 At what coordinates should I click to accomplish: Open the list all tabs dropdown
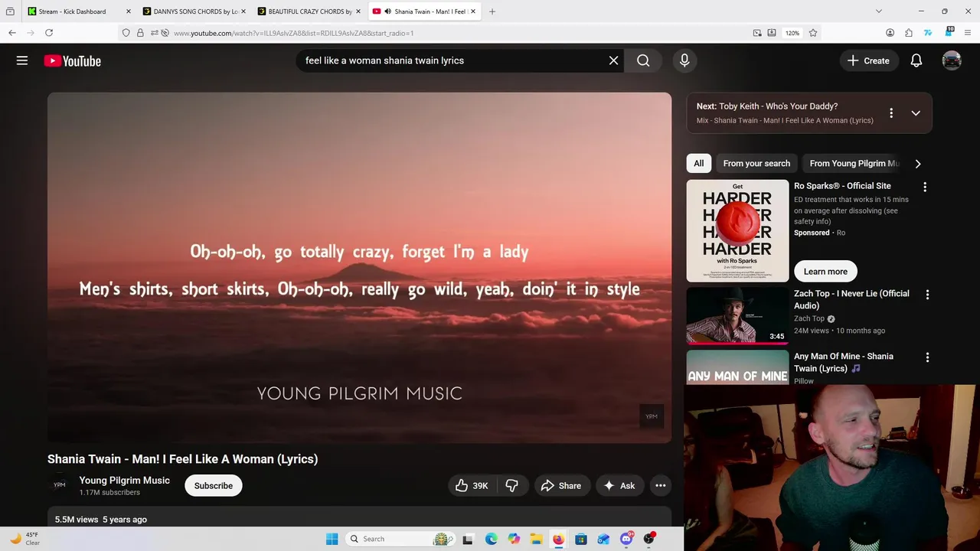(x=879, y=11)
